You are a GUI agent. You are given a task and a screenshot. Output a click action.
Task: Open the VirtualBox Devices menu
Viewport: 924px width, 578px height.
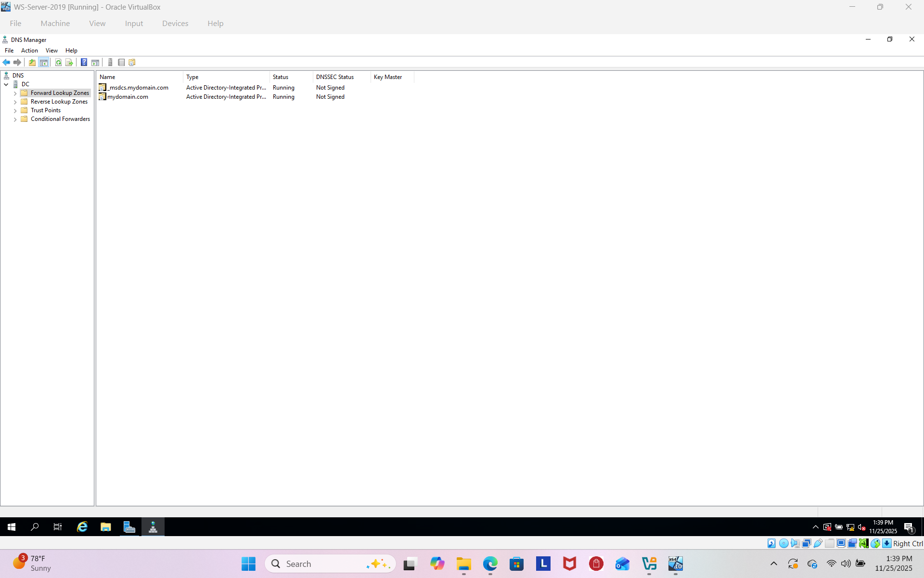tap(175, 23)
